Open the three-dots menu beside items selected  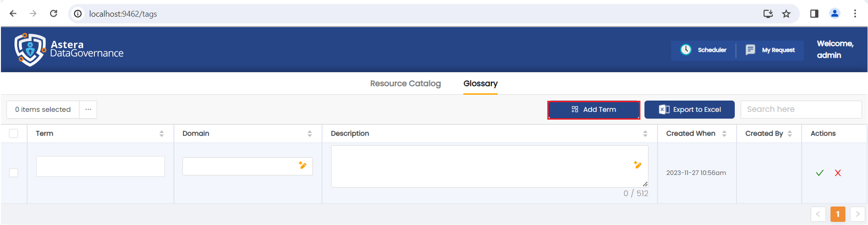point(88,110)
